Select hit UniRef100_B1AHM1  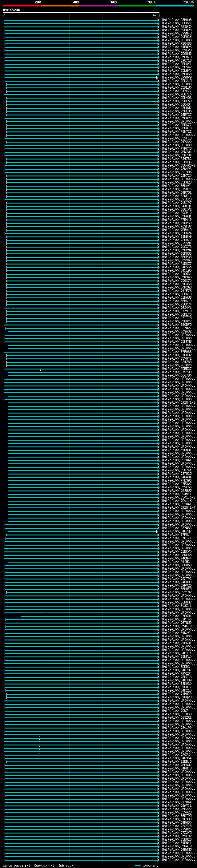point(177,450)
